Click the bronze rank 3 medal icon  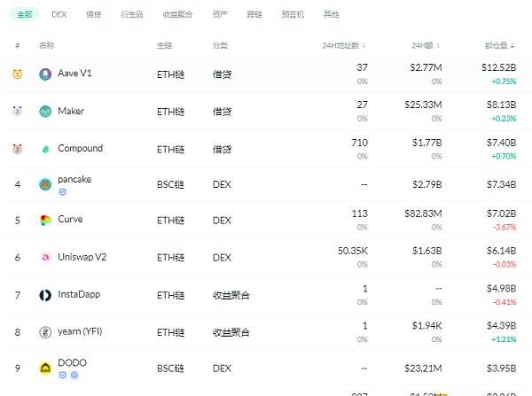point(18,149)
